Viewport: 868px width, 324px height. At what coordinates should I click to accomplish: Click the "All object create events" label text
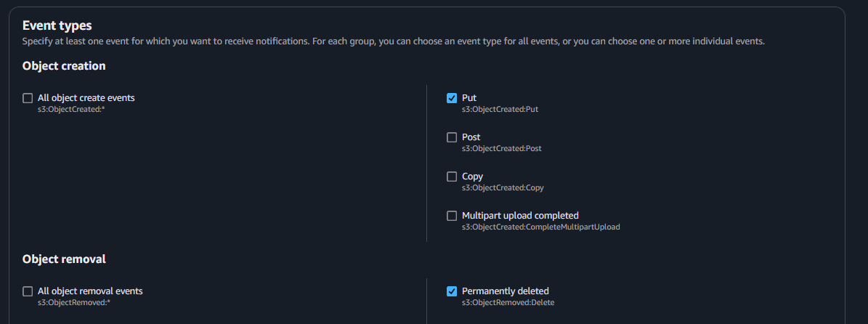tap(86, 98)
